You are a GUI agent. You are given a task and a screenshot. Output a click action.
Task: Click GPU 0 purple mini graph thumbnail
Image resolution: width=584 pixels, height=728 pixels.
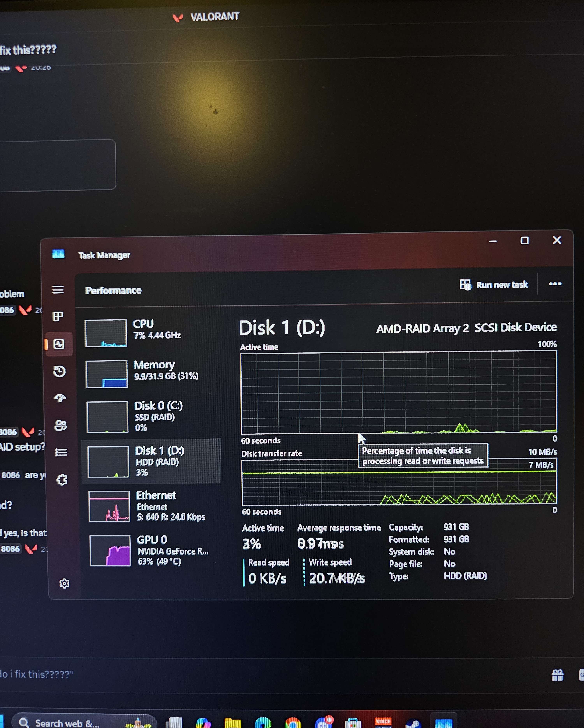[110, 550]
